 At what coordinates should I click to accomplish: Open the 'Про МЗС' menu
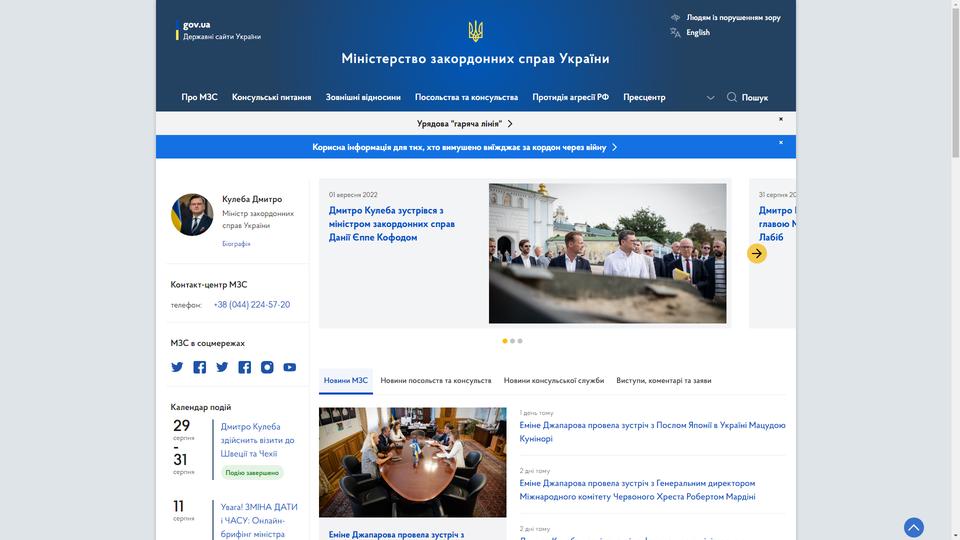[x=200, y=97]
